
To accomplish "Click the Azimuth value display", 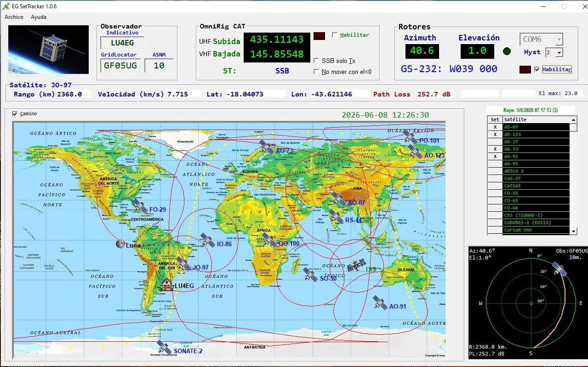I will click(x=422, y=51).
